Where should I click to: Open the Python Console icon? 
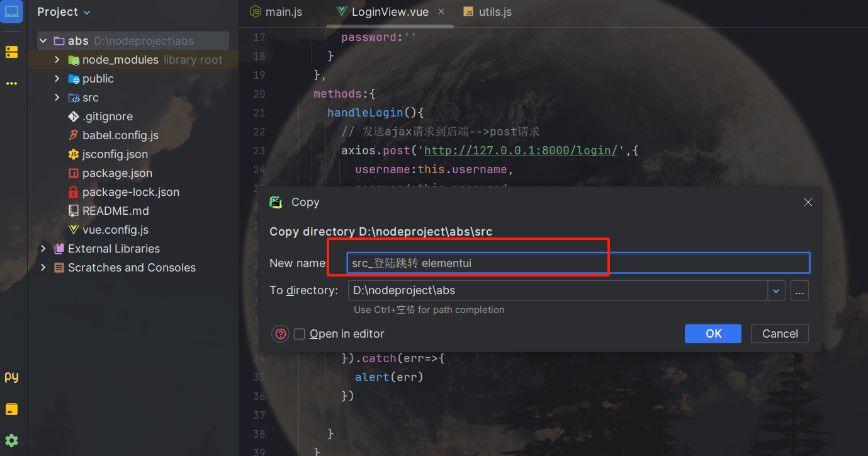pyautogui.click(x=11, y=377)
